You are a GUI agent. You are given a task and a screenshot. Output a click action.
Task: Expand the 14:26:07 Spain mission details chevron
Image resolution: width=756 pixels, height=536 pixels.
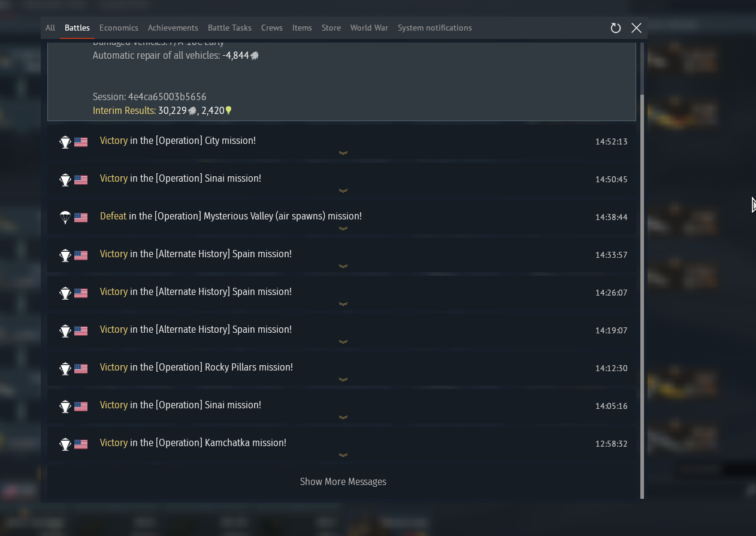click(x=343, y=304)
